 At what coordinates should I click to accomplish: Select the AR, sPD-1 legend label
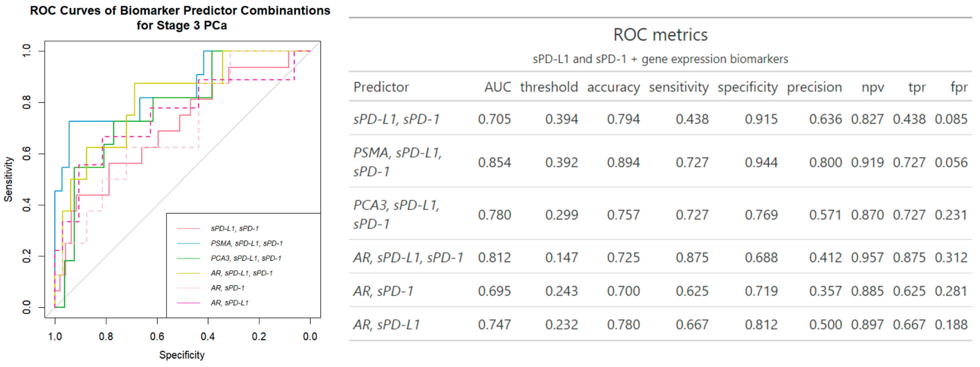coord(227,288)
